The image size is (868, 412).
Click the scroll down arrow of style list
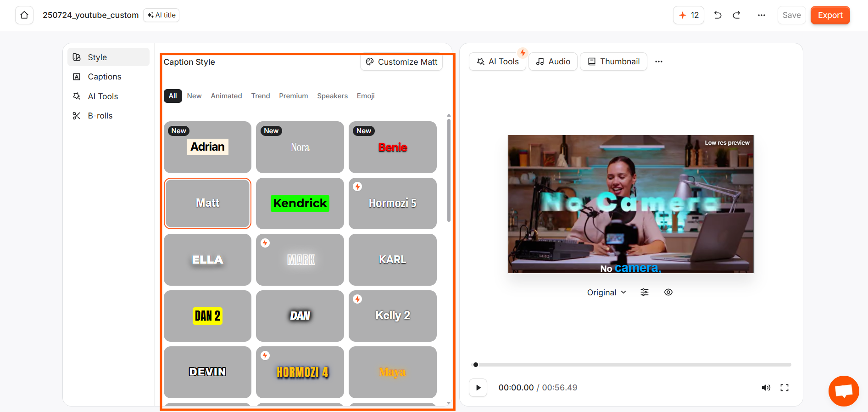pyautogui.click(x=449, y=403)
